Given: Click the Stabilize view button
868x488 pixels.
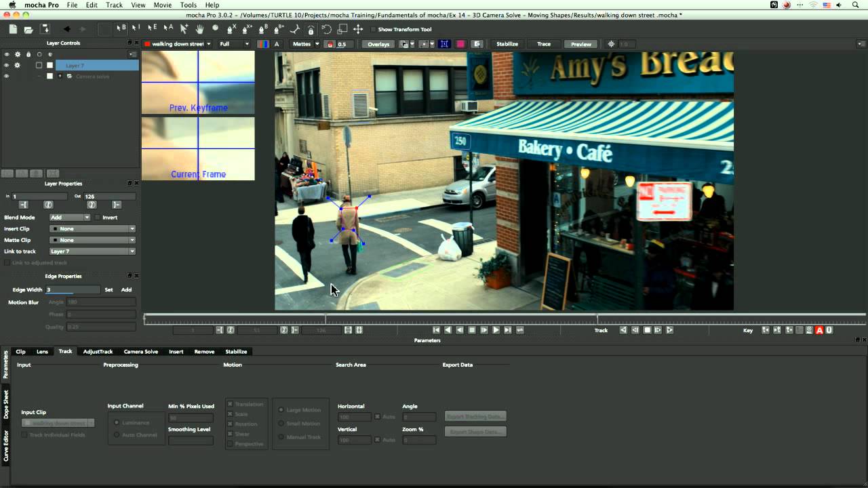Looking at the screenshot, I should [507, 44].
